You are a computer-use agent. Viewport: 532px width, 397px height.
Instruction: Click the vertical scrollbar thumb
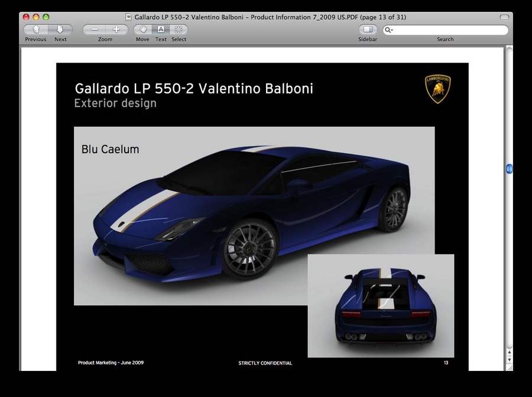[509, 169]
